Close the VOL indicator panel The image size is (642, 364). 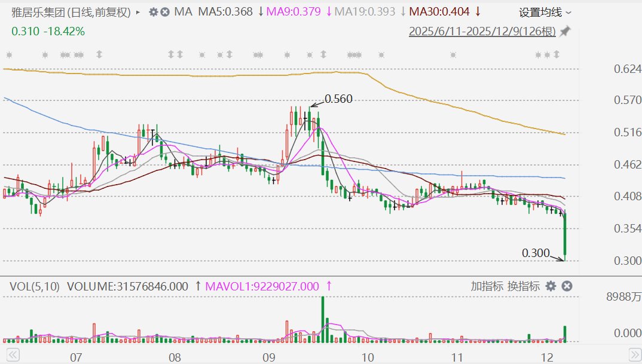[567, 286]
